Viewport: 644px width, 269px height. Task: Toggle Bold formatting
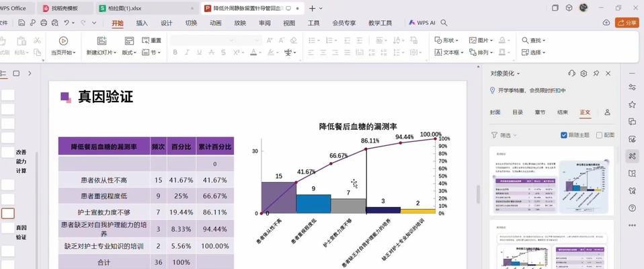[175, 52]
